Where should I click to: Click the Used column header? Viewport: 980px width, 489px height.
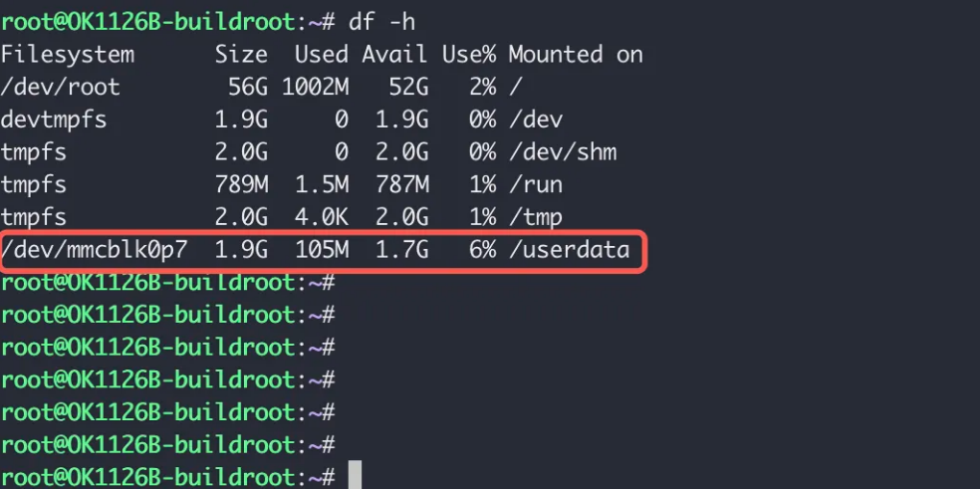pos(321,54)
